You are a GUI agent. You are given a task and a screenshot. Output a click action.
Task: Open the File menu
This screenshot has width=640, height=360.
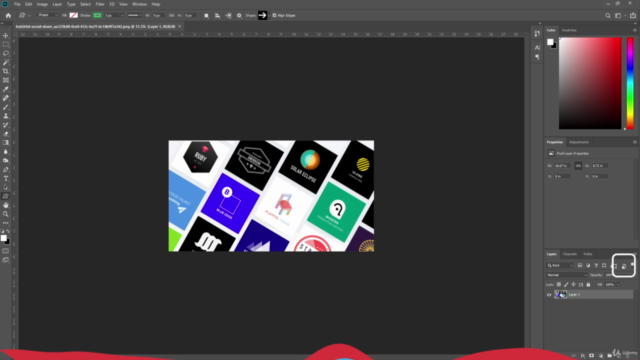(17, 4)
